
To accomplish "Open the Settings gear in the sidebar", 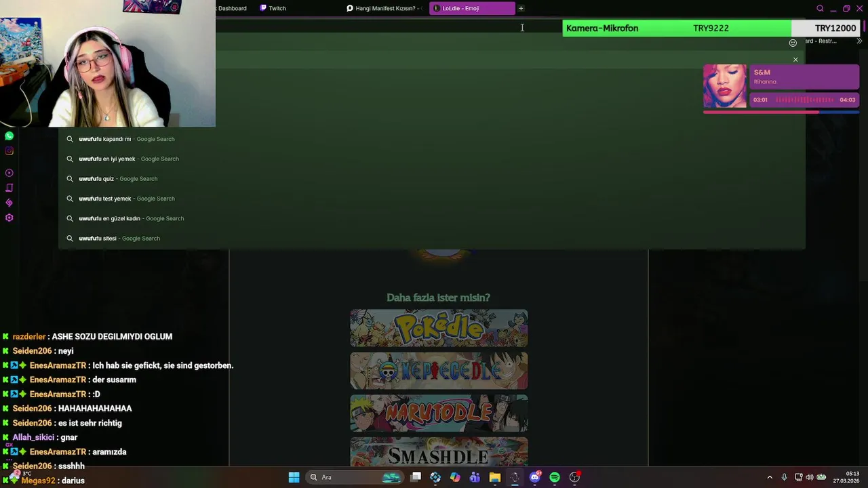I will [9, 218].
